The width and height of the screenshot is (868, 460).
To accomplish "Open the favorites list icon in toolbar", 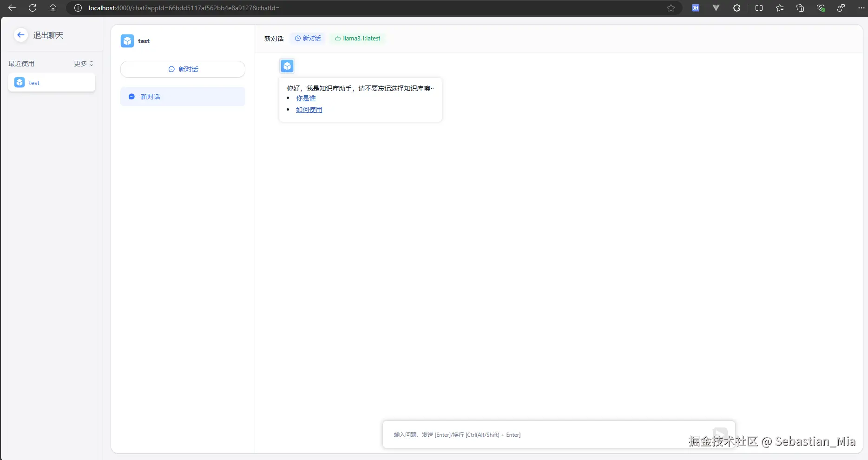I will (x=780, y=8).
